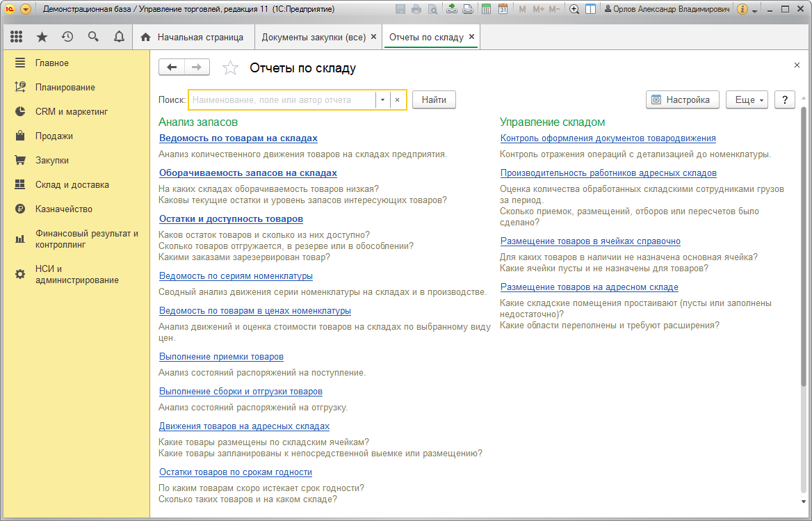The height and width of the screenshot is (521, 812).
Task: Open the orange main menu dropdown
Action: point(25,9)
